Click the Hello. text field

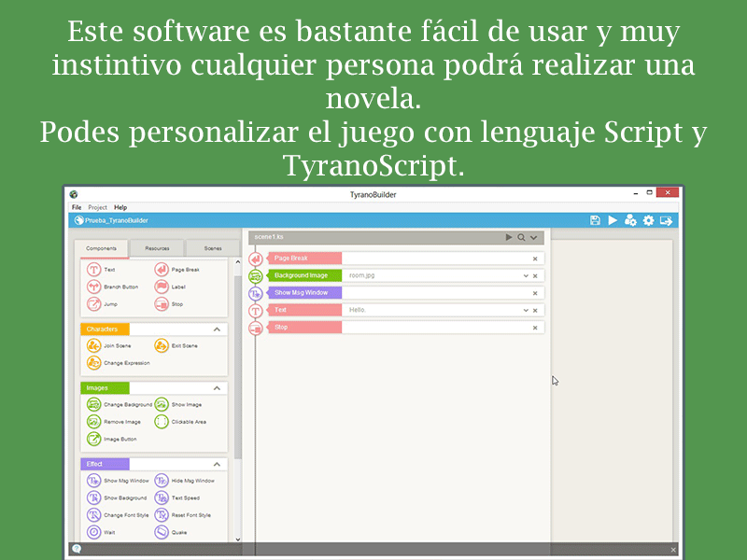[x=431, y=310]
